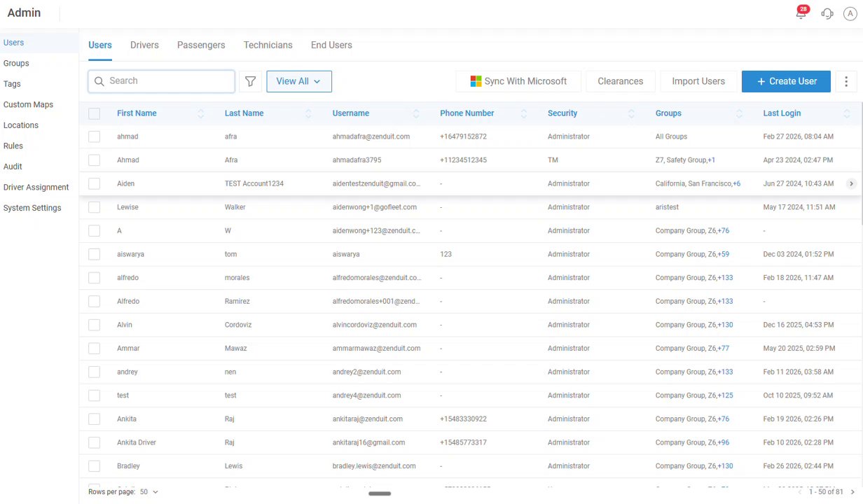Sort by Last Login column arrows
This screenshot has height=504, width=863.
(x=847, y=113)
